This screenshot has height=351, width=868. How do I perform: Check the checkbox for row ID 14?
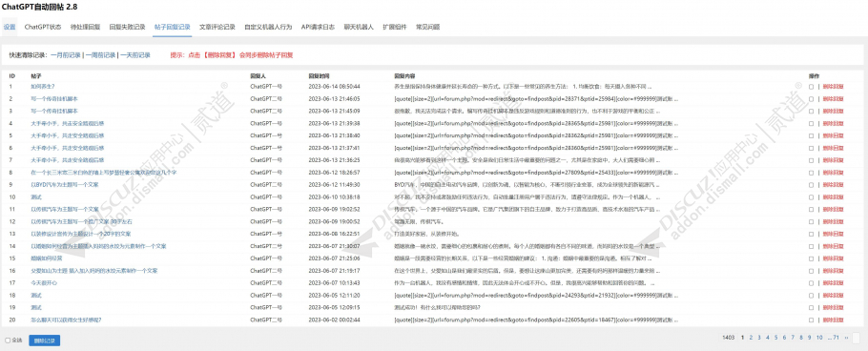click(x=811, y=246)
